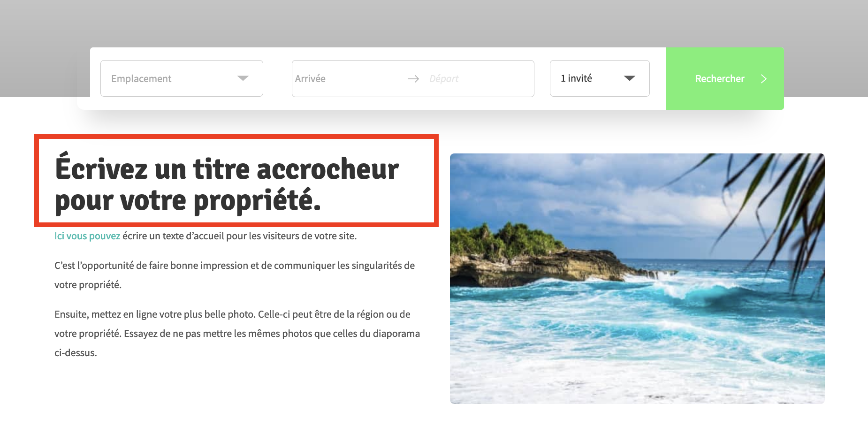Click the Emplacement dropdown caret icon

(x=243, y=78)
